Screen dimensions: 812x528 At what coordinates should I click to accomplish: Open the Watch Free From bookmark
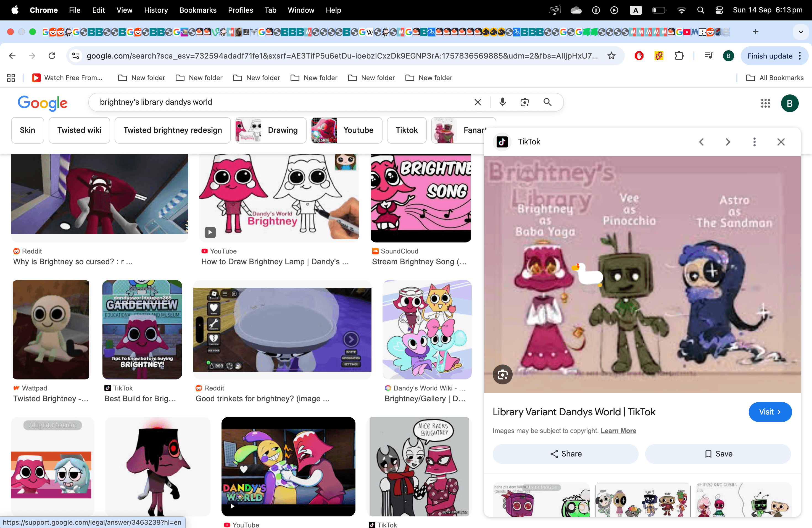click(67, 78)
